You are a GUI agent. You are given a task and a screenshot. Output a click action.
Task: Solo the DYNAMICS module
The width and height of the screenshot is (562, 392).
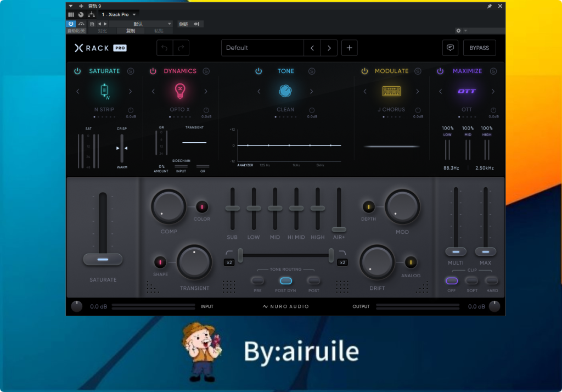206,71
